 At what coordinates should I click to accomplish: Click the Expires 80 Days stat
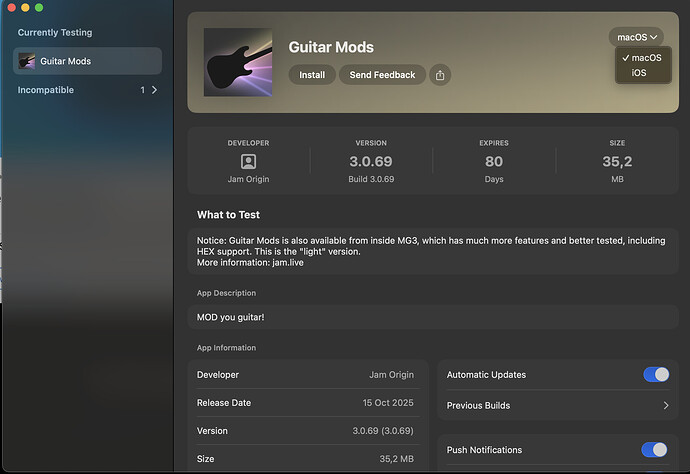pyautogui.click(x=493, y=161)
